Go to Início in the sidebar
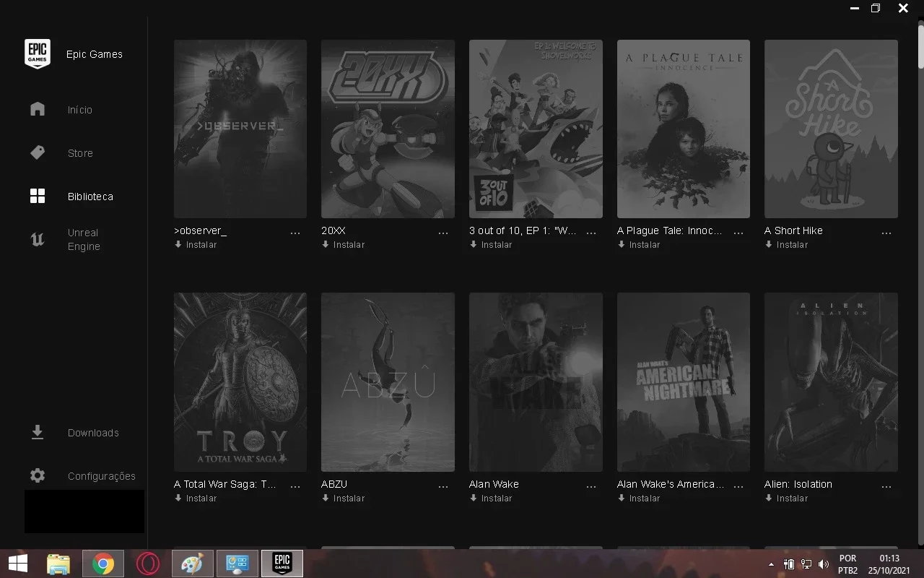Viewport: 924px width, 578px height. click(80, 110)
